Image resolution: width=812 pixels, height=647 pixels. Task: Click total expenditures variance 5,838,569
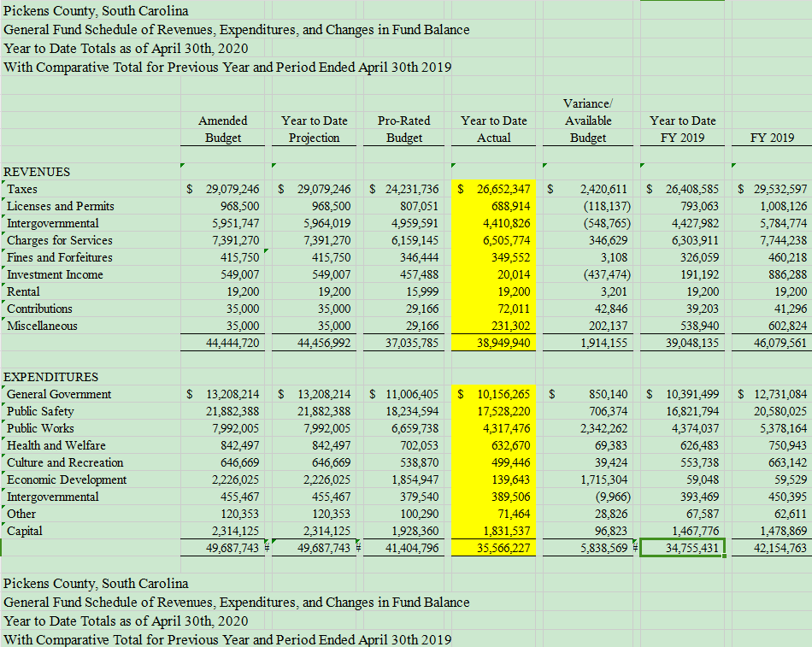click(x=603, y=548)
